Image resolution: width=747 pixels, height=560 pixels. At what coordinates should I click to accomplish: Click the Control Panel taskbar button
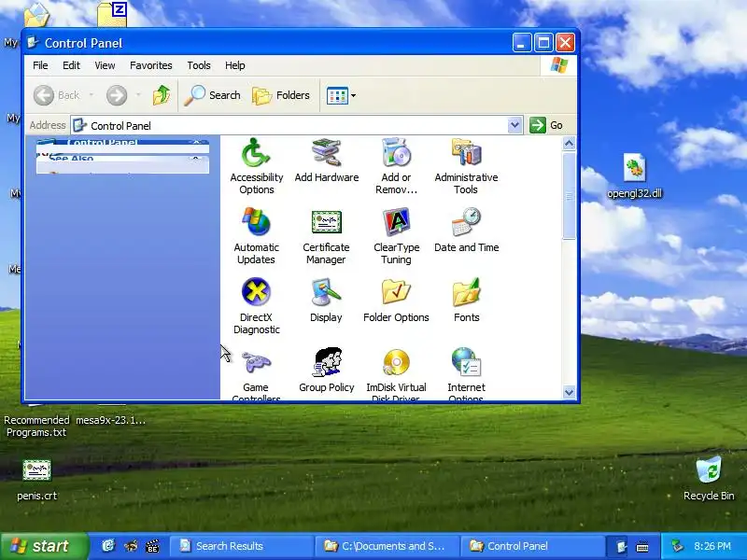532,546
